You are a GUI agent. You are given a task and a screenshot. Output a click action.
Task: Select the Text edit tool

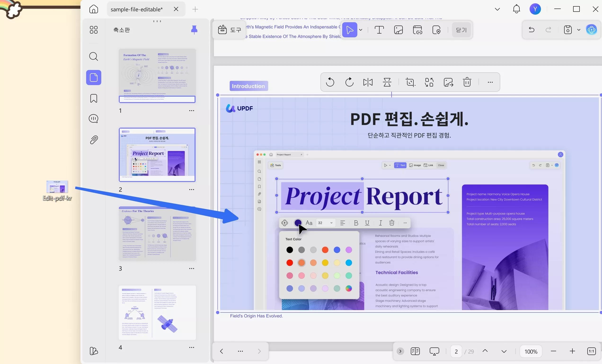point(379,30)
